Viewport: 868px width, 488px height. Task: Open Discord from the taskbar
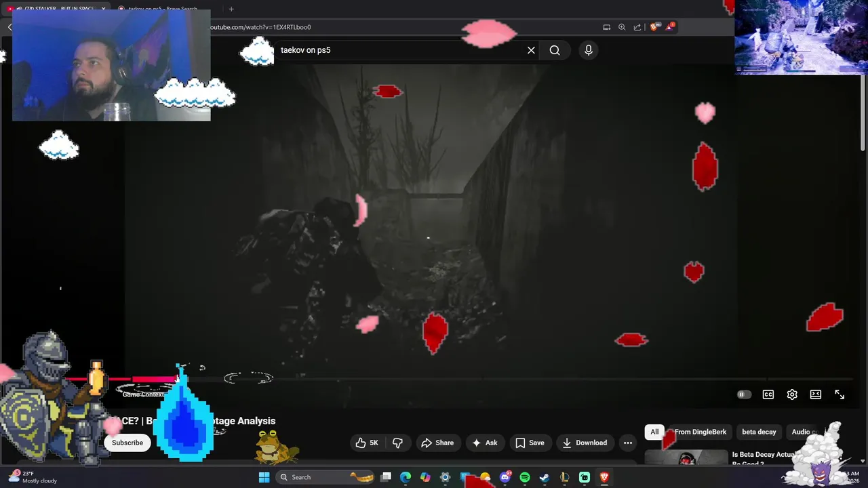(505, 477)
